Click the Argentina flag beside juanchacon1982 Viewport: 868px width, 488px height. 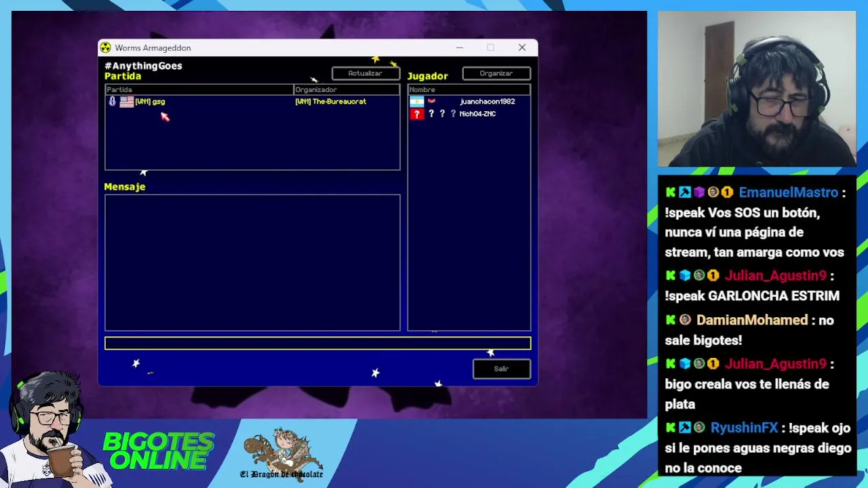click(416, 102)
